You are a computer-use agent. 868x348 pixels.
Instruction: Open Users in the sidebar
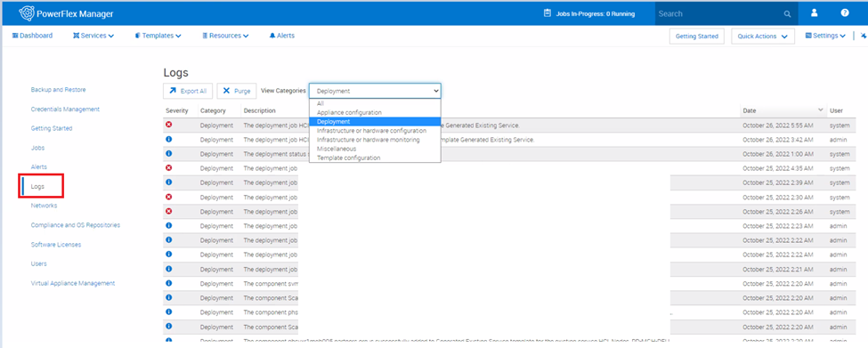coord(39,264)
